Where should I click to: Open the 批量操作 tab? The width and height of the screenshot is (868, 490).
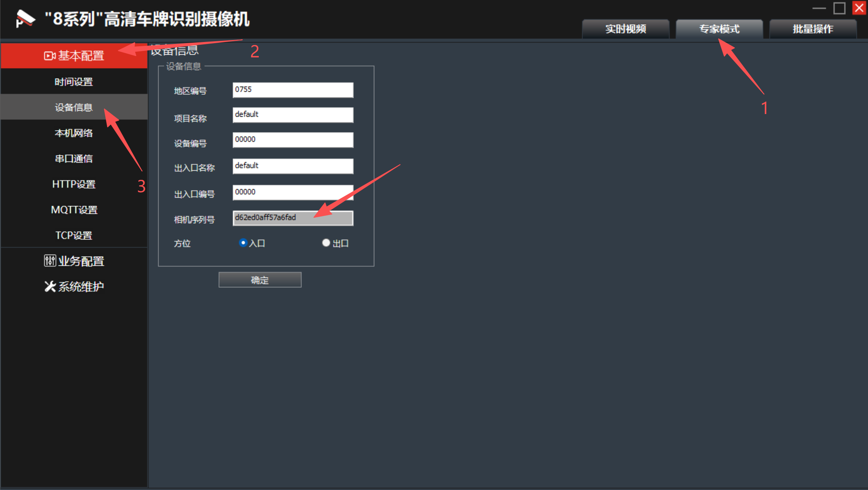813,29
